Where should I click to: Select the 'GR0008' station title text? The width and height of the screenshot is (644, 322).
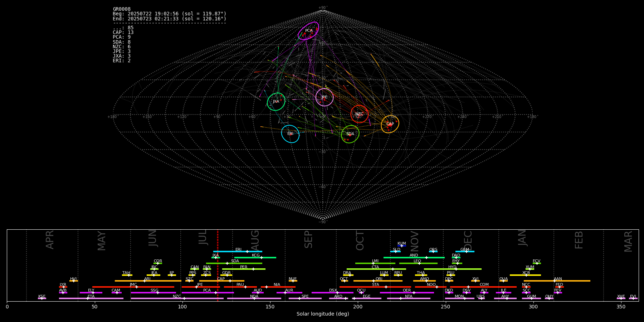click(x=122, y=9)
